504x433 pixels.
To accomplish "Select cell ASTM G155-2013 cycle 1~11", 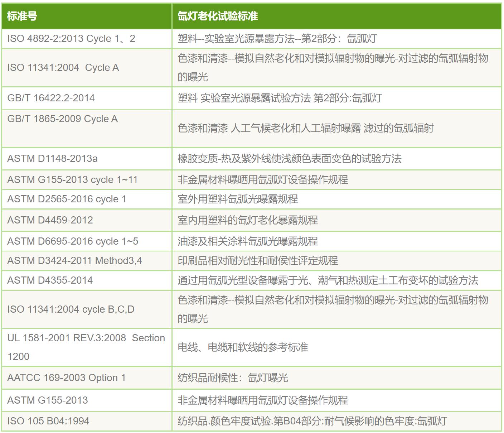I will click(87, 180).
